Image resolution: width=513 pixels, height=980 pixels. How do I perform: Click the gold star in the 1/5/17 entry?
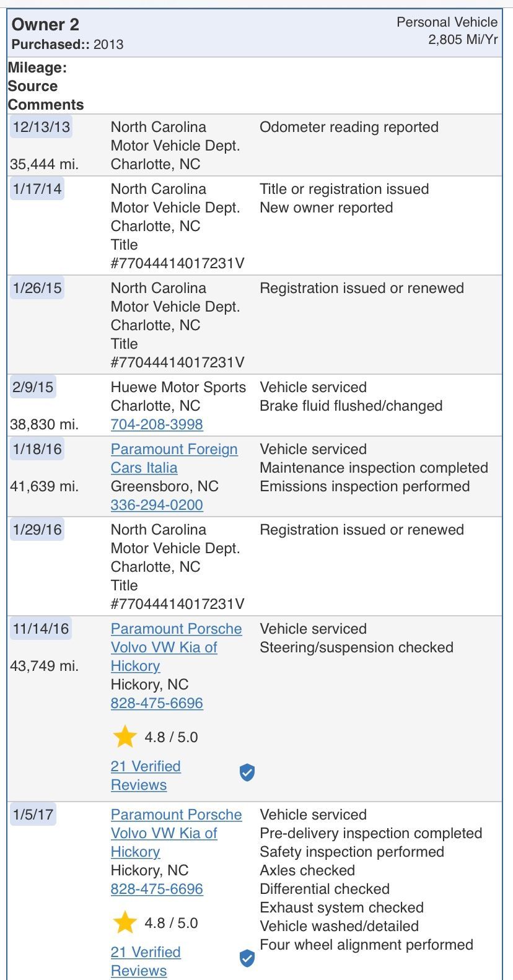click(125, 922)
